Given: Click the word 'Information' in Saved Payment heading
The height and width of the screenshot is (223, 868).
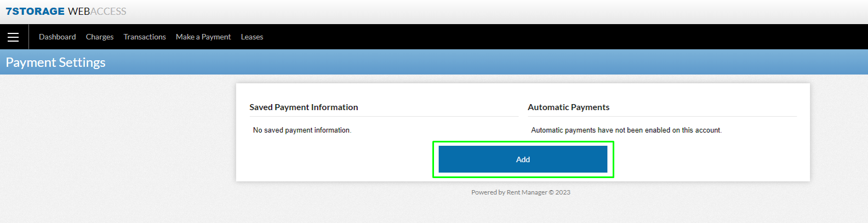Looking at the screenshot, I should coord(334,107).
